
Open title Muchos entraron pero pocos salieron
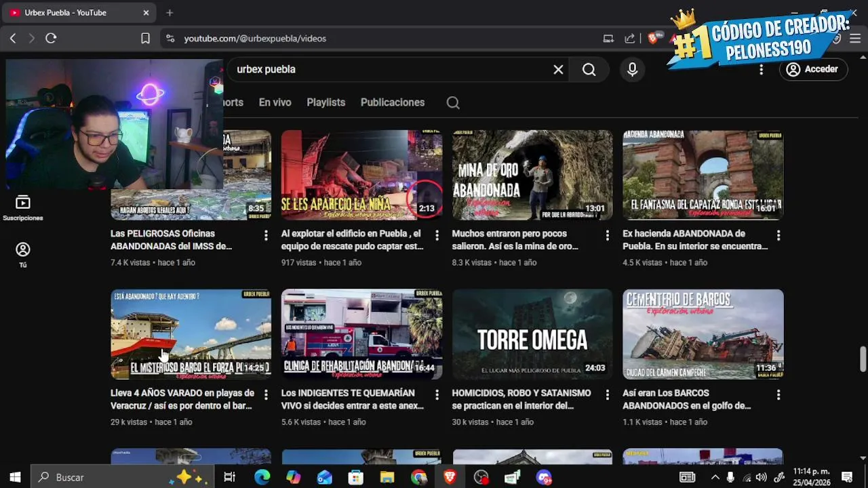[x=515, y=240]
